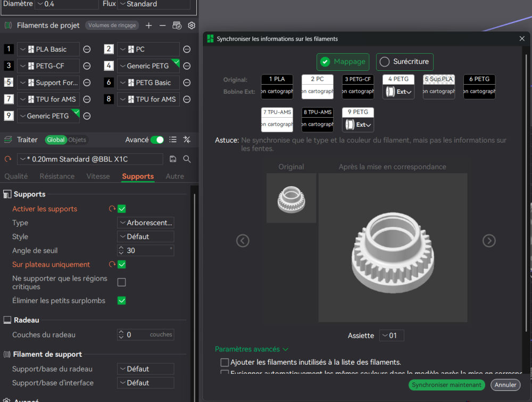Edit PETG-CF filament 3 settings icon

coord(87,66)
